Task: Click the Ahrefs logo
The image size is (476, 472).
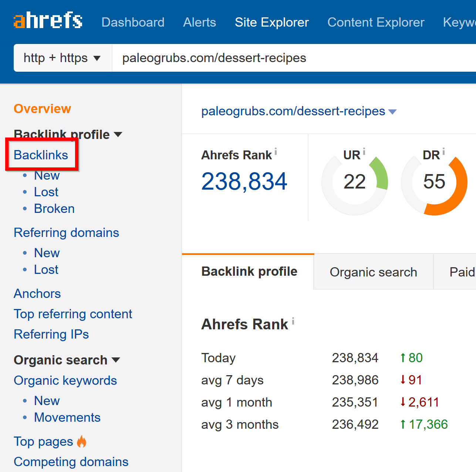Action: tap(48, 20)
